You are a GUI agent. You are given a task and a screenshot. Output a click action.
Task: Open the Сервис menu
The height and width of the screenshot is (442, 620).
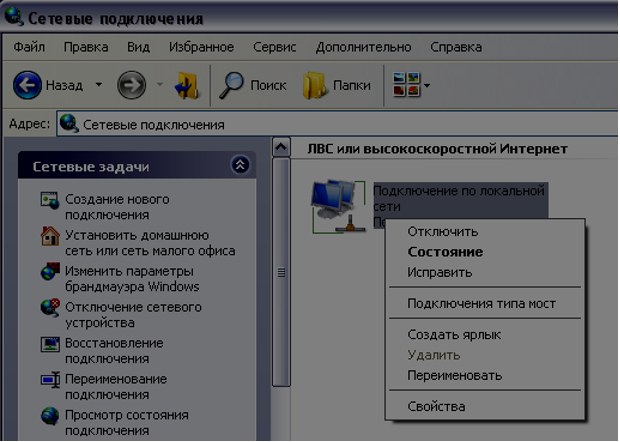point(274,47)
